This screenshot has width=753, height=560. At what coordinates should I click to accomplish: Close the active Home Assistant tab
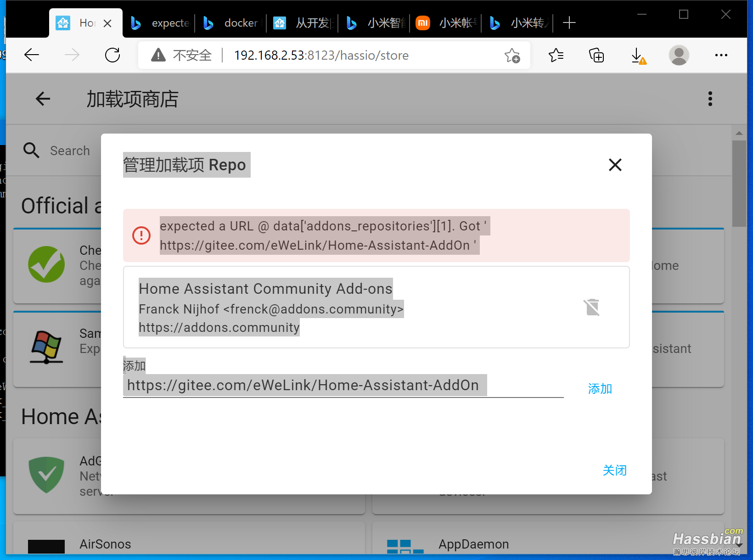coord(107,23)
